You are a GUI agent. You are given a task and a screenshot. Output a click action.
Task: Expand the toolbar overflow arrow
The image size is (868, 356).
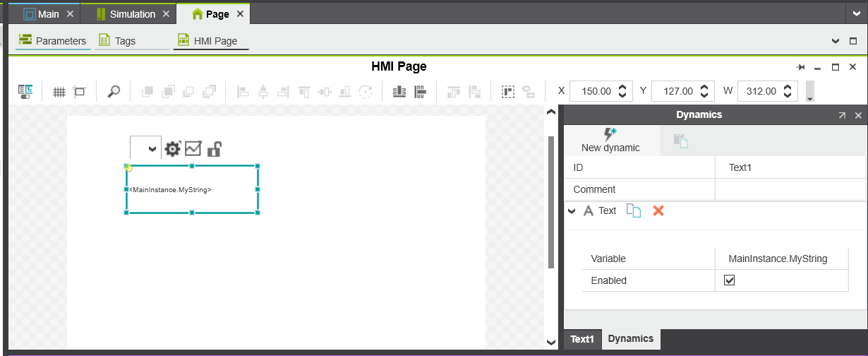click(810, 91)
